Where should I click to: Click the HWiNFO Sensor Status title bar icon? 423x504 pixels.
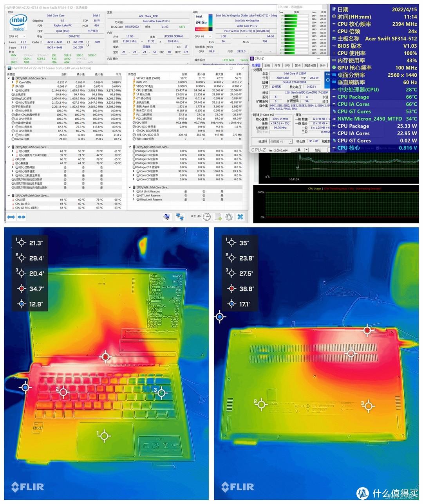tap(9, 68)
